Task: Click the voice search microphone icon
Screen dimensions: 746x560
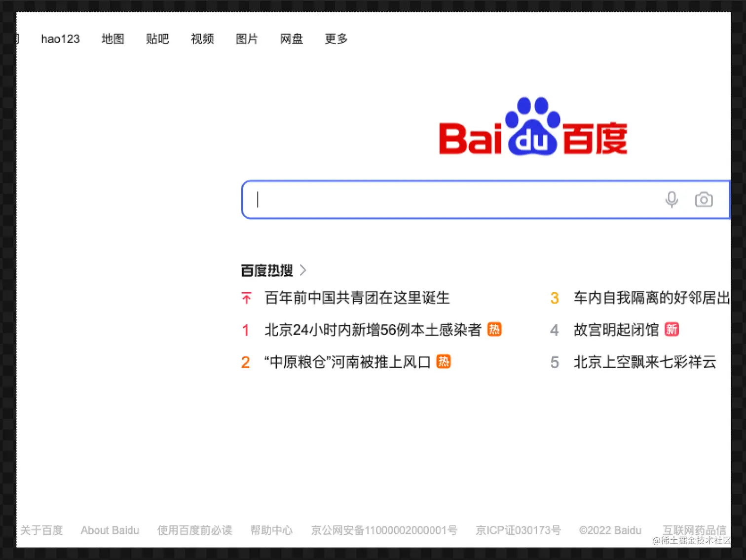Action: [672, 199]
